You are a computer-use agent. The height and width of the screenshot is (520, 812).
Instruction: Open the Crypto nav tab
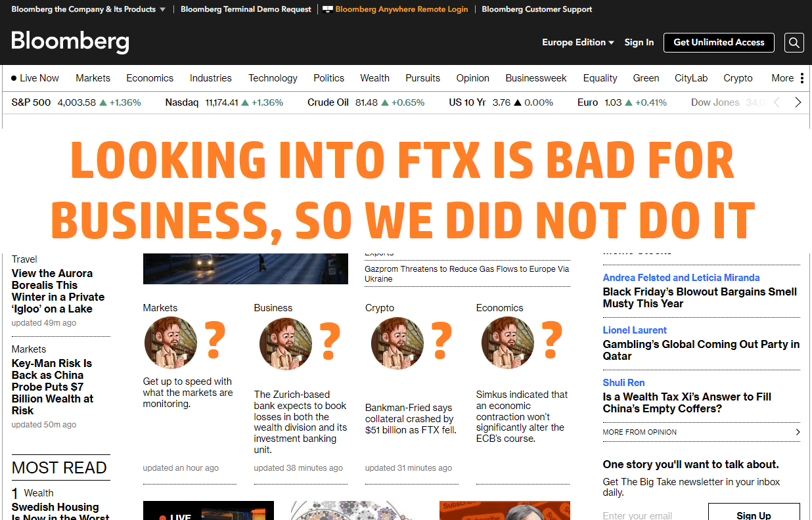(x=738, y=78)
